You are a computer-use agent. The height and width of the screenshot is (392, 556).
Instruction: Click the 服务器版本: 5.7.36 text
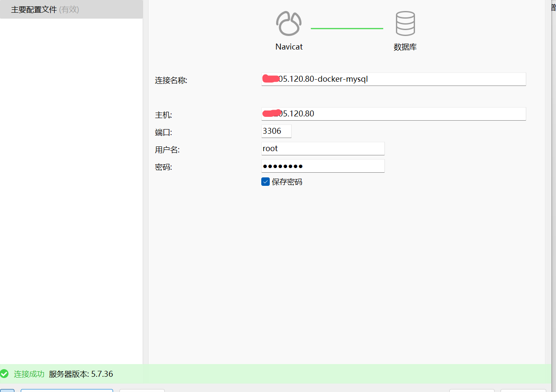coord(81,374)
